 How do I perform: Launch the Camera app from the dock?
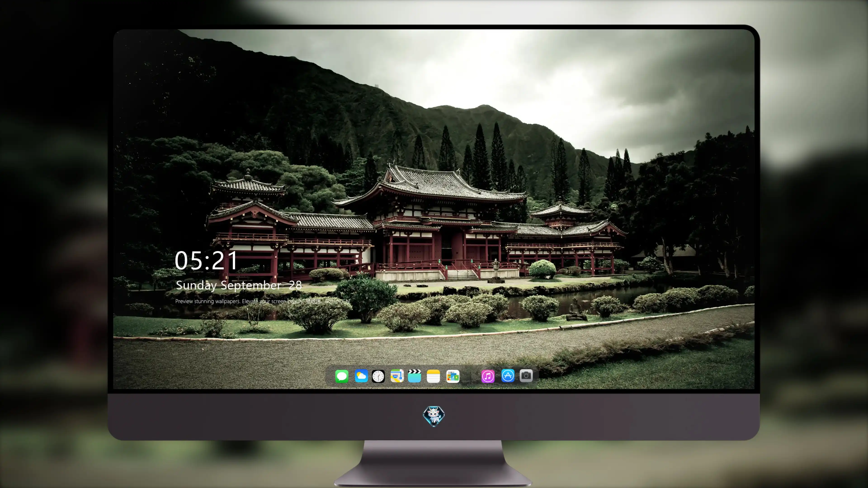coord(526,375)
